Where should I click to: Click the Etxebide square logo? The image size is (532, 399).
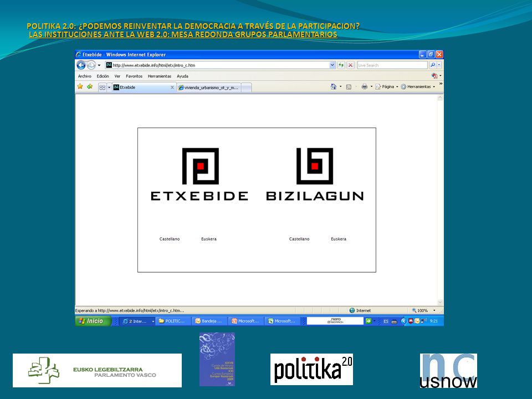200,166
